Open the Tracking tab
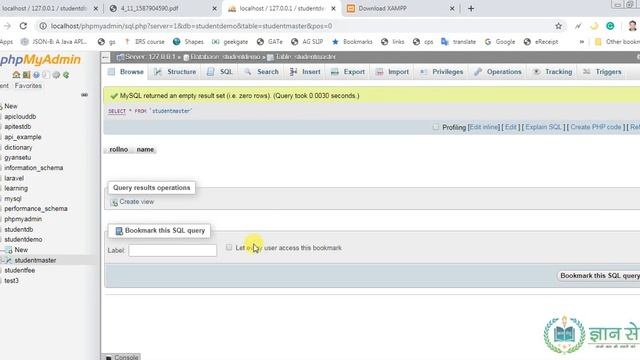This screenshot has height=360, width=640. [x=552, y=72]
